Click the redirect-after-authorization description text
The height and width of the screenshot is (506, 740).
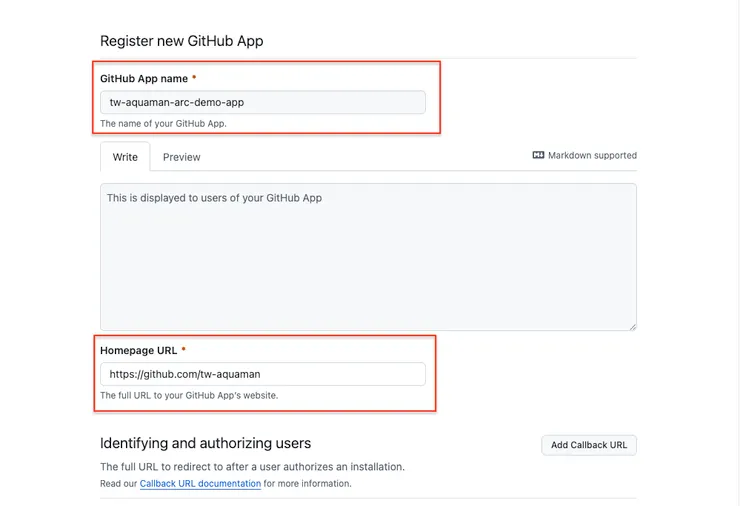pos(252,467)
